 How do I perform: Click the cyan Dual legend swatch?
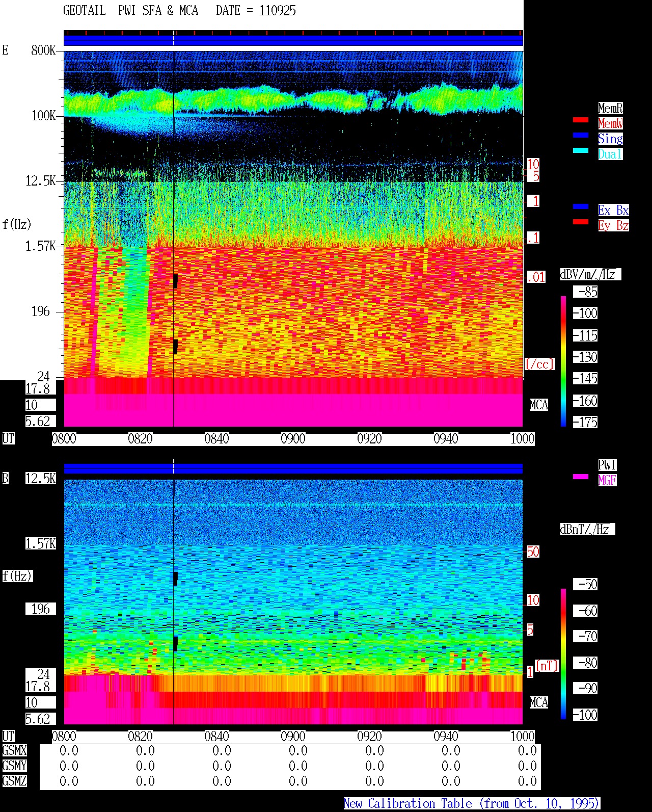581,151
